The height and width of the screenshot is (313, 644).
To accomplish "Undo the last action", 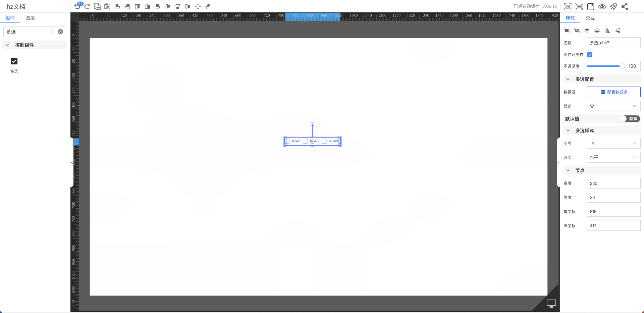I will 77,6.
